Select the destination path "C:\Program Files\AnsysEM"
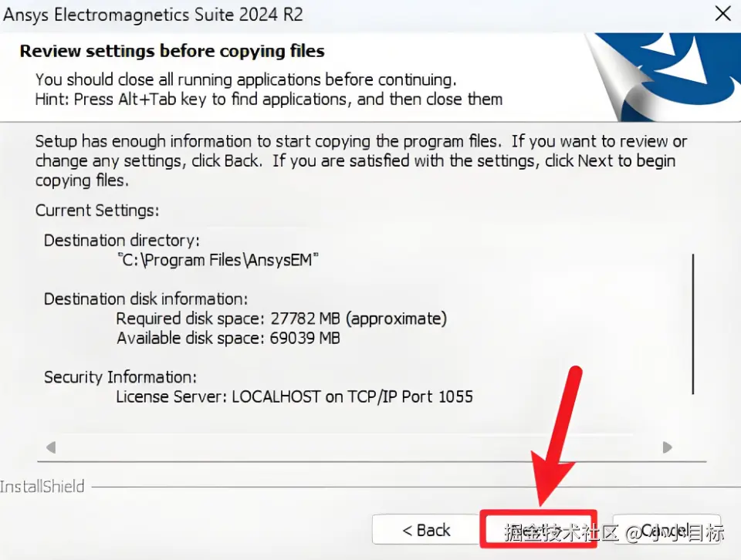The image size is (741, 560). click(218, 260)
